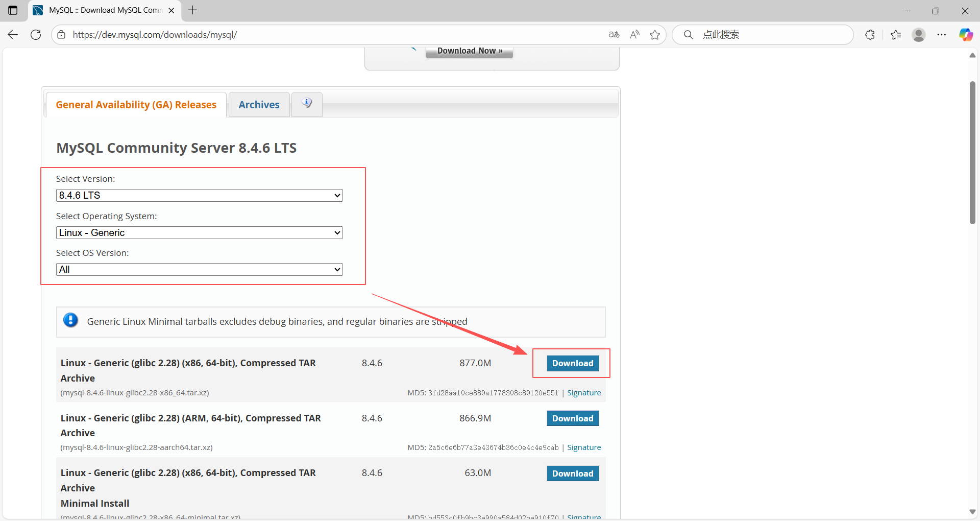Open Settings and more ellipsis menu
Screen dimensions: 980x521
click(x=942, y=35)
